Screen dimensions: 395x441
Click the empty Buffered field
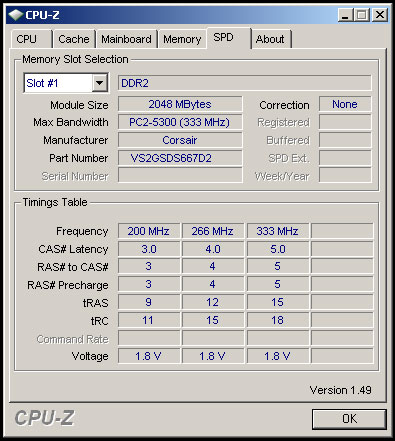(x=345, y=140)
